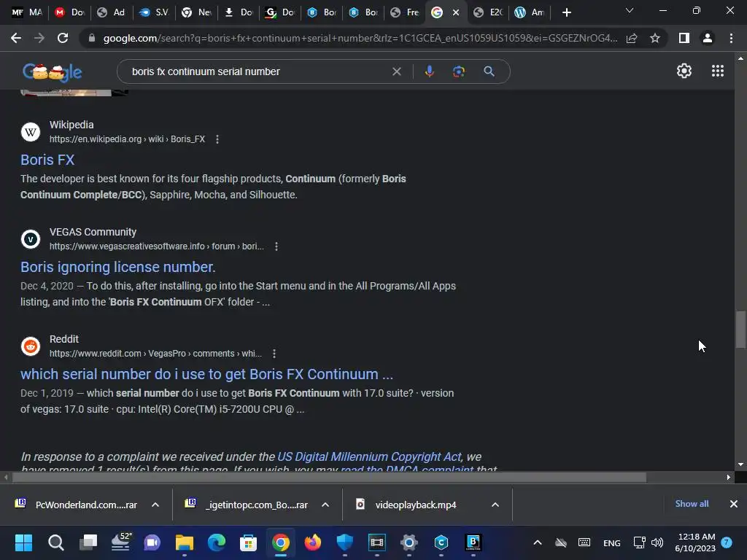Open Google quick settings gear

pyautogui.click(x=684, y=71)
